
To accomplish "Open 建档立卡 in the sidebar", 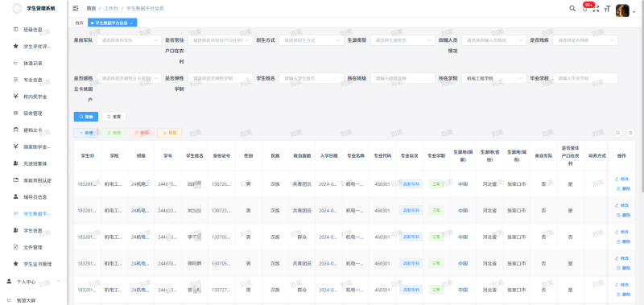I will click(x=34, y=130).
